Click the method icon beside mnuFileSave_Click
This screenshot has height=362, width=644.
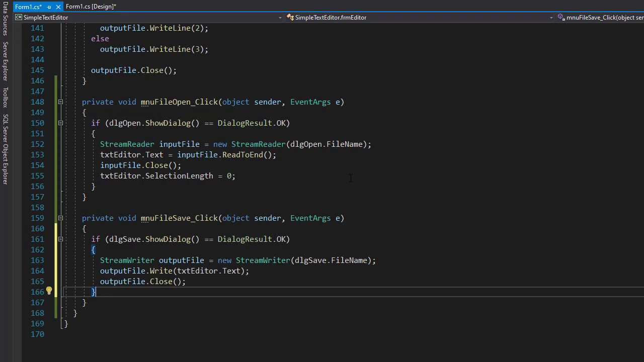click(x=561, y=18)
